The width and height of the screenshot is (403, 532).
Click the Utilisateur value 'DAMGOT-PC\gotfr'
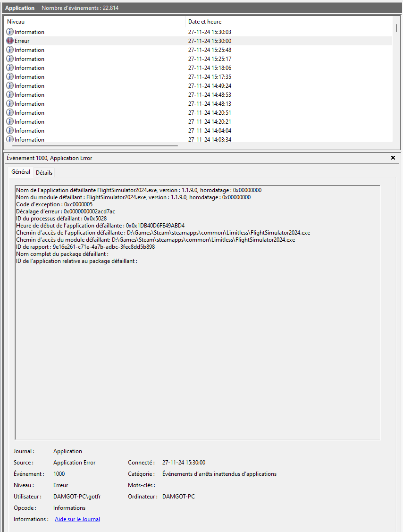point(77,497)
